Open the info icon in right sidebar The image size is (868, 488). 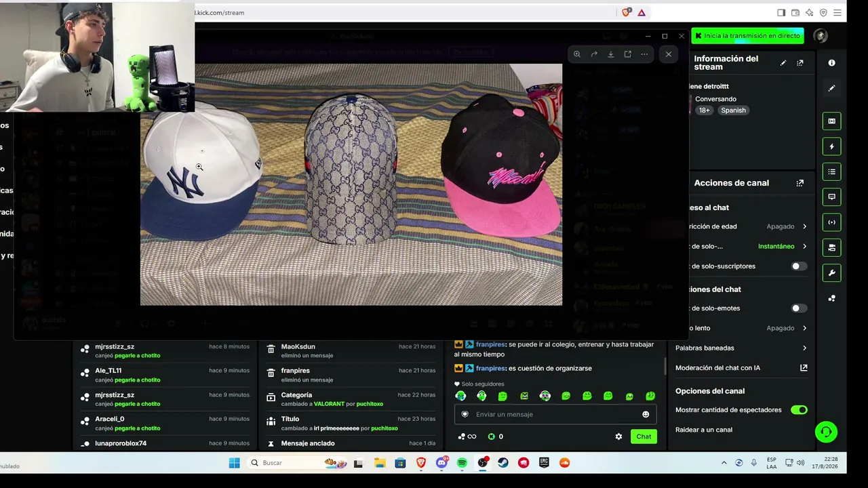831,63
